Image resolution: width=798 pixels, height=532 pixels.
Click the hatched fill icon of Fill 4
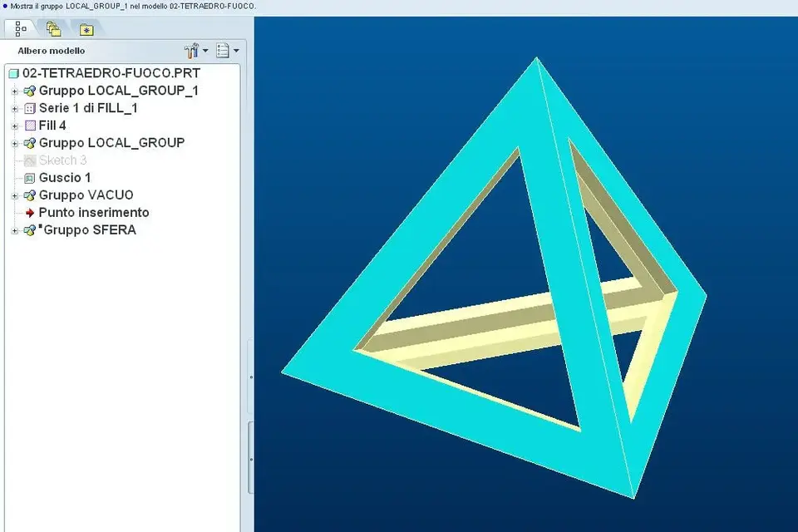[30, 126]
